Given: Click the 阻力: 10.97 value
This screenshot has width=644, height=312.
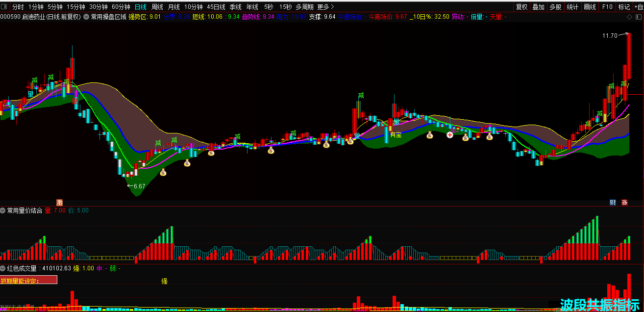Looking at the screenshot, I should [292, 17].
